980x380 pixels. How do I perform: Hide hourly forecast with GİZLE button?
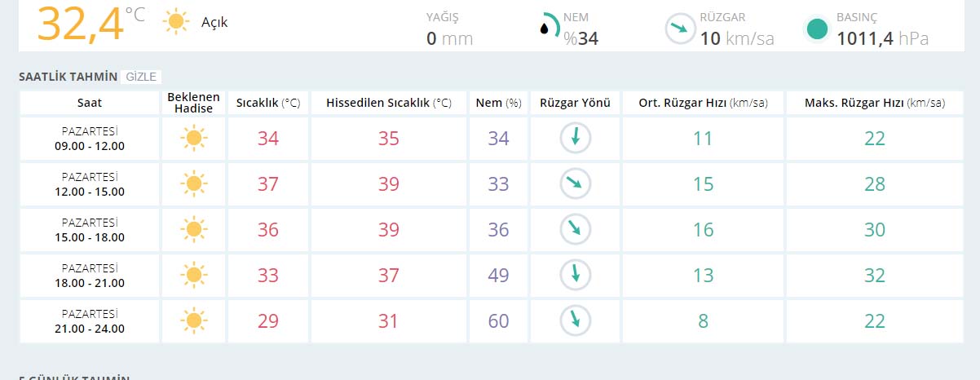click(141, 77)
